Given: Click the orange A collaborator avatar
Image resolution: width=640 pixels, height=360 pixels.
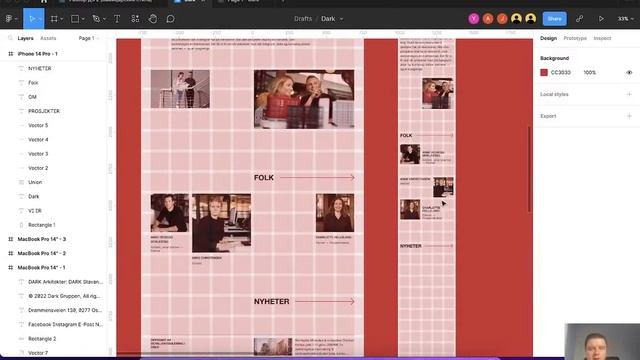Looking at the screenshot, I should click(x=488, y=18).
